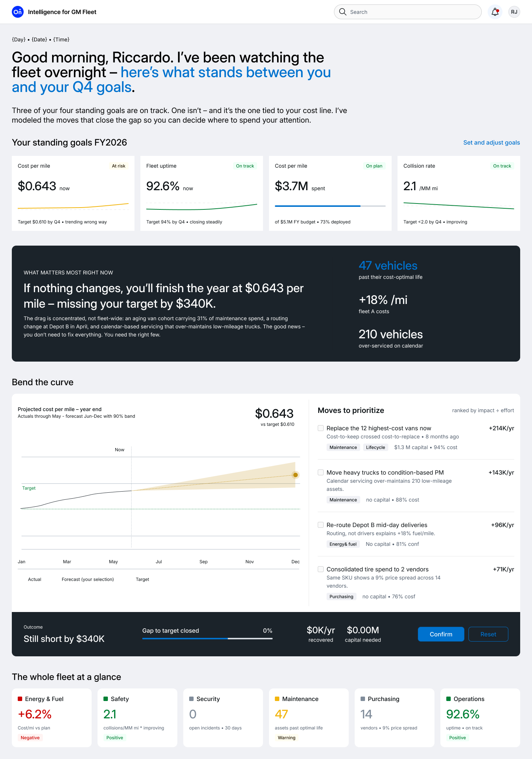The image size is (532, 759).
Task: Click the 'Still short by $340K' outcome text
Action: (64, 639)
